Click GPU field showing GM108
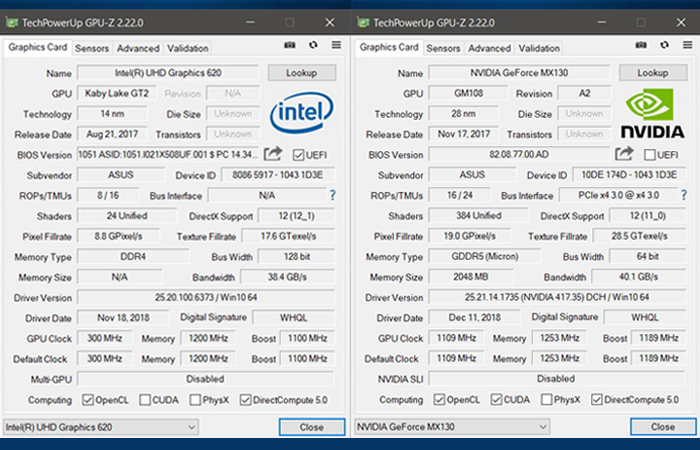Screen dimensions: 700x450 click(468, 93)
